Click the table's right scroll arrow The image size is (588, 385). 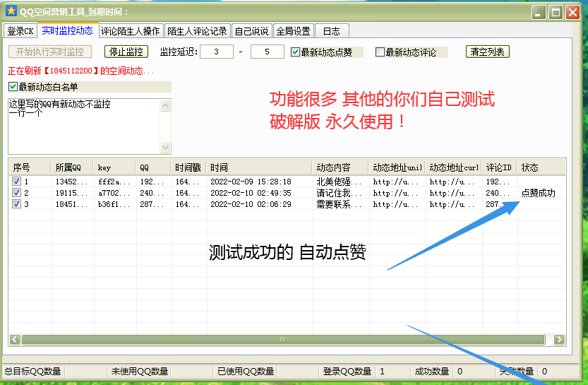pos(559,340)
